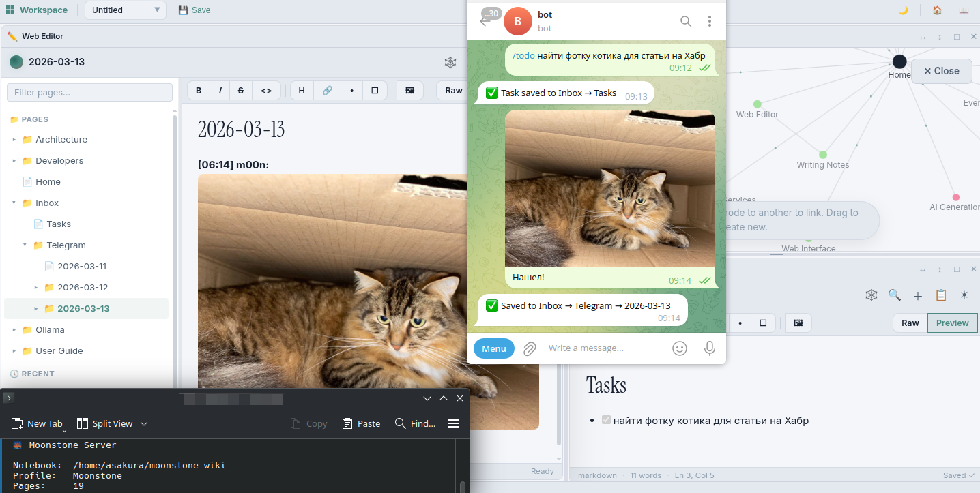Click the clipboard icon in the right panel

pos(941,295)
